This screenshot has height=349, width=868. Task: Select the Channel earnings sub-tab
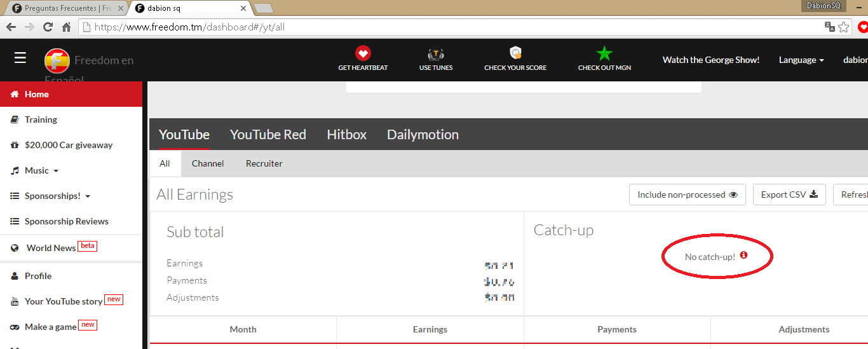coord(208,163)
